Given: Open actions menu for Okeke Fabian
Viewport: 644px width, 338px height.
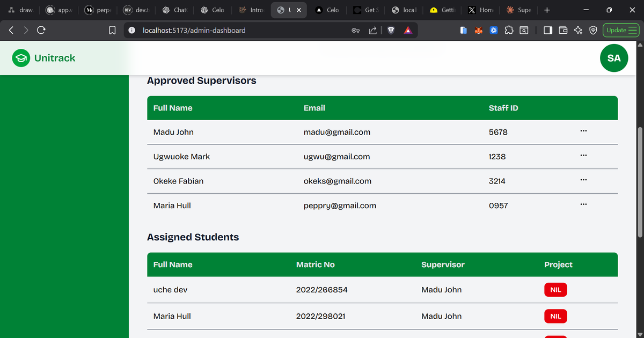Looking at the screenshot, I should pos(583,179).
